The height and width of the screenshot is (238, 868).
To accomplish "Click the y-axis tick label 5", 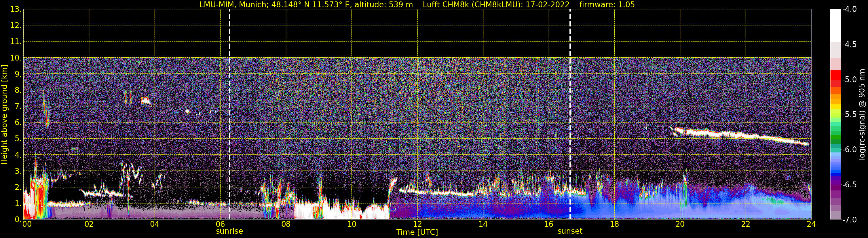I will point(18,139).
